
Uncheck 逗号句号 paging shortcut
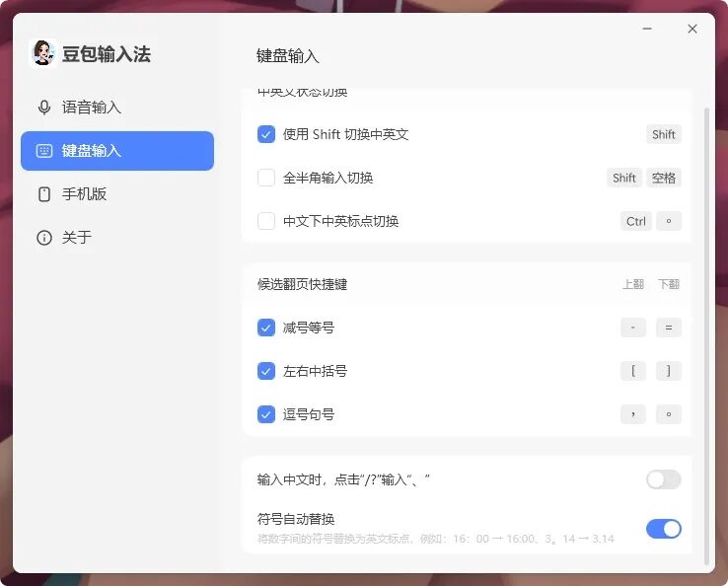pos(266,414)
